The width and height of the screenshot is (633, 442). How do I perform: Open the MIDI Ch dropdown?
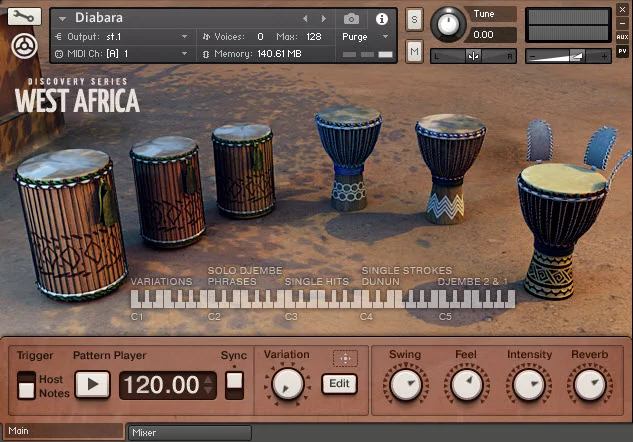pyautogui.click(x=184, y=54)
